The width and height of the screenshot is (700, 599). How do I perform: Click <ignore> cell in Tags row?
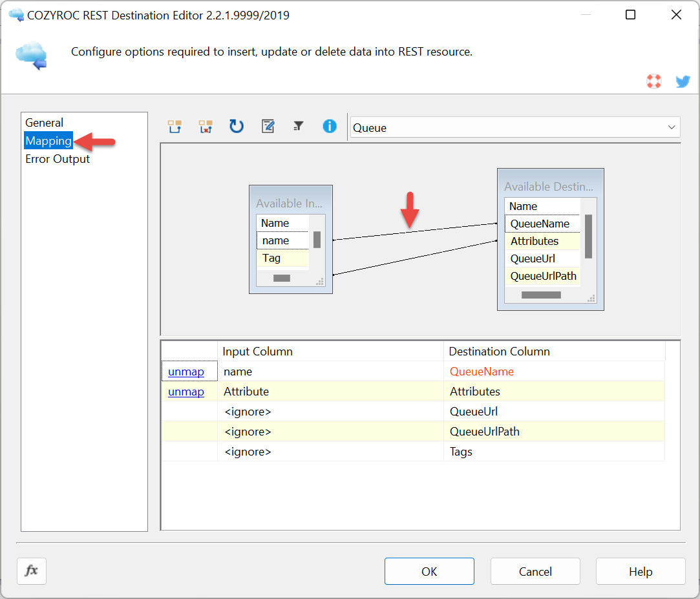click(x=330, y=452)
